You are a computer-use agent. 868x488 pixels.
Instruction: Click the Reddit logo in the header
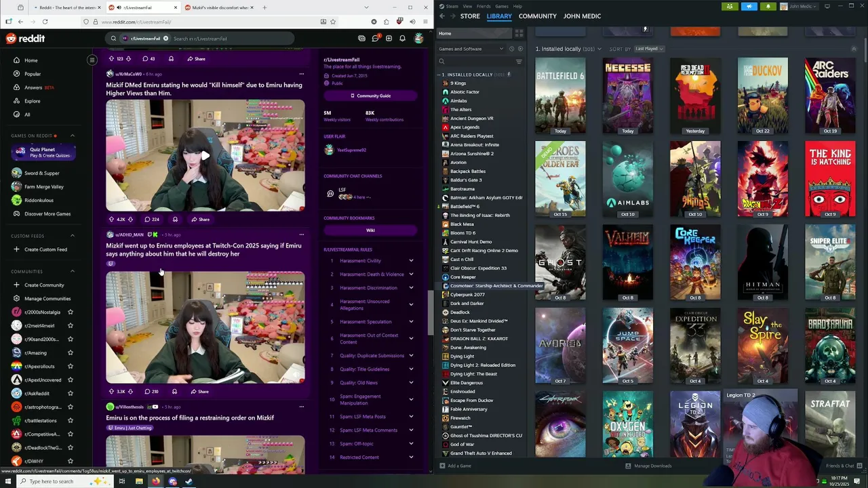click(25, 39)
